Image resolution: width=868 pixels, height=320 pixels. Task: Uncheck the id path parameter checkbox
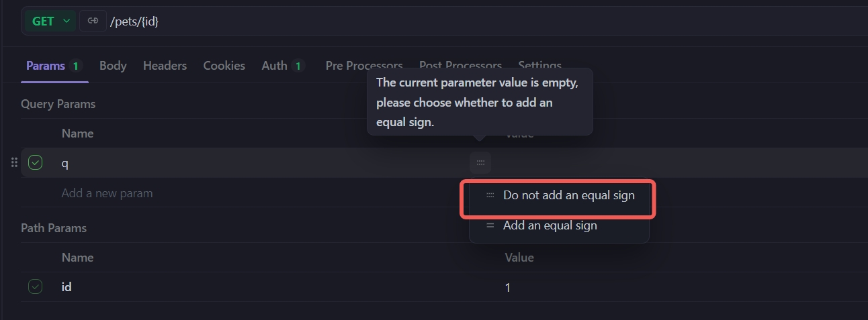(x=36, y=287)
